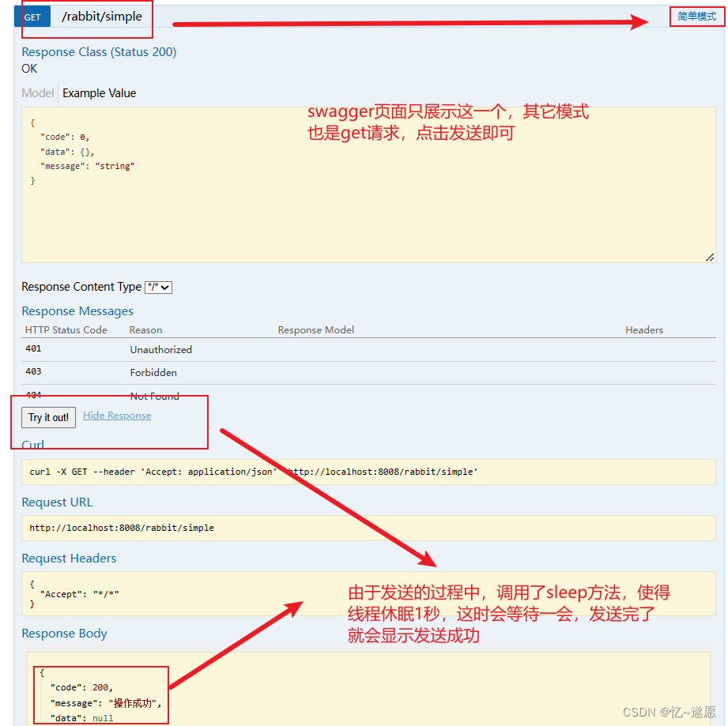The height and width of the screenshot is (726, 728).
Task: Click the http://localhost:8008/rabbit/simple request URL
Action: coord(122,528)
